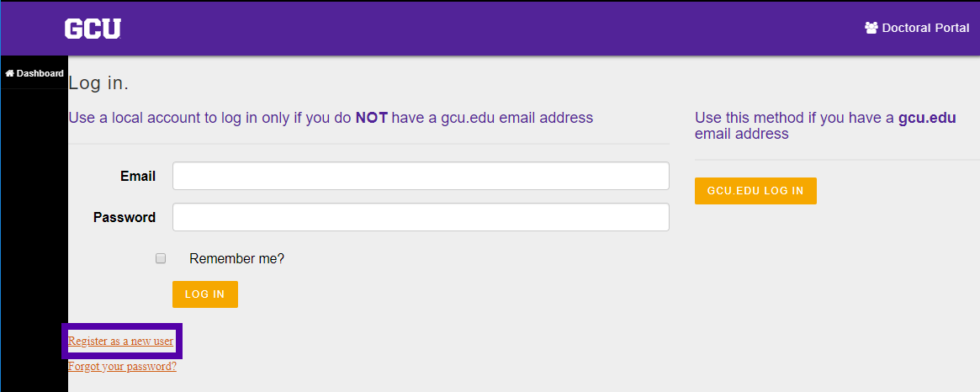Click the Password field label
The height and width of the screenshot is (392, 980).
[124, 218]
